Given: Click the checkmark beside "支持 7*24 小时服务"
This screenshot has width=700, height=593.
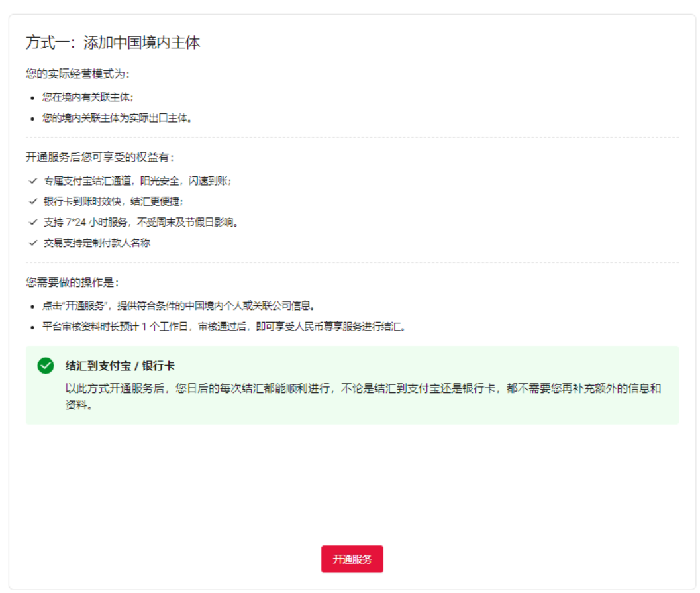Looking at the screenshot, I should [32, 223].
